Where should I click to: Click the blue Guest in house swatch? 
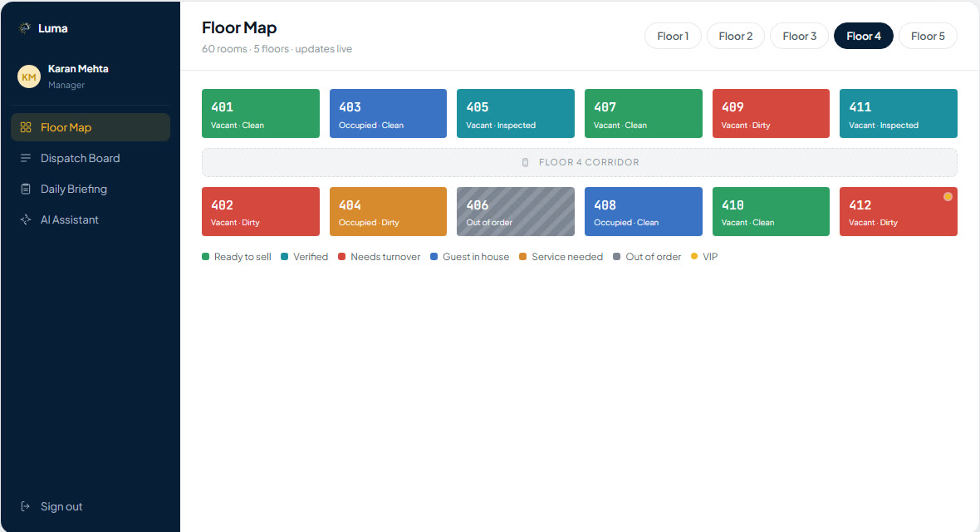click(x=434, y=257)
